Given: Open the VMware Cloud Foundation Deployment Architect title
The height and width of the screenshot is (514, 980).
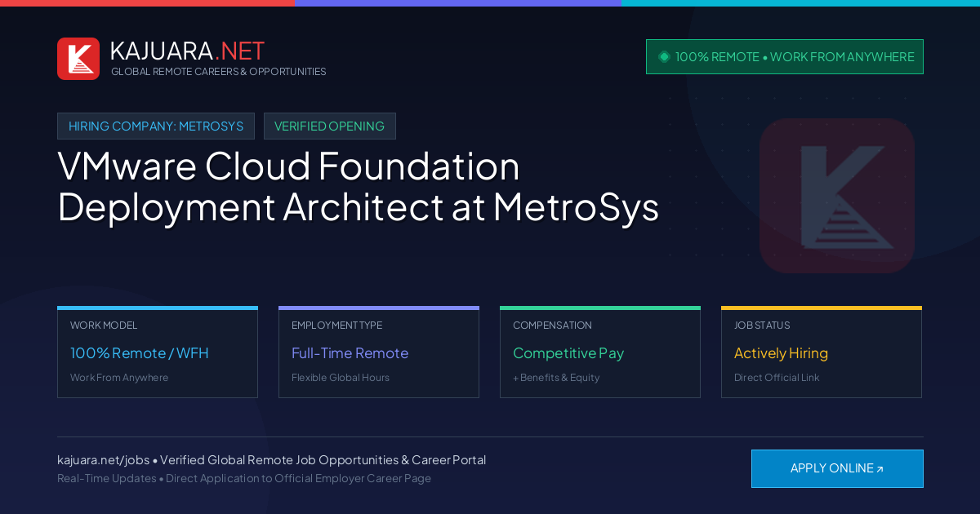Looking at the screenshot, I should pos(358,187).
